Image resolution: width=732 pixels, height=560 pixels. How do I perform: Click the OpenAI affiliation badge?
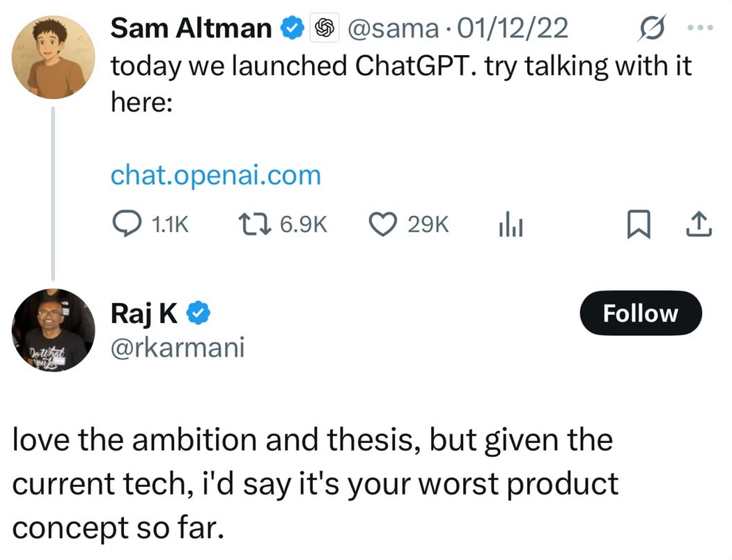coord(322,29)
